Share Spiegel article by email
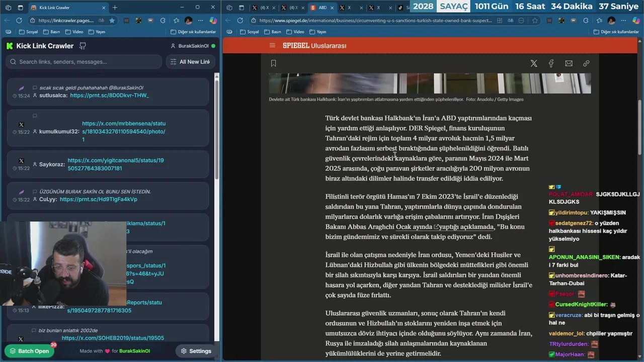This screenshot has width=644, height=362. (569, 63)
